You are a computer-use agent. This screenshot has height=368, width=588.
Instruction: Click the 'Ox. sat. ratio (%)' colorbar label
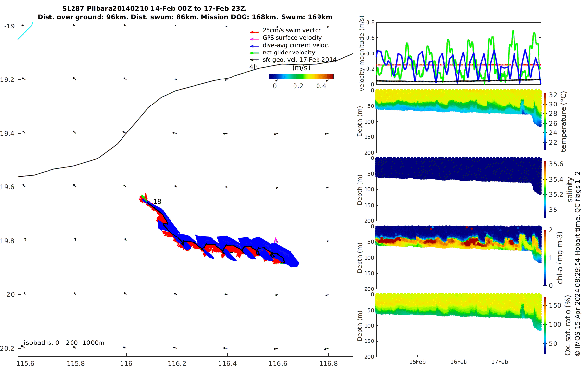pos(568,326)
